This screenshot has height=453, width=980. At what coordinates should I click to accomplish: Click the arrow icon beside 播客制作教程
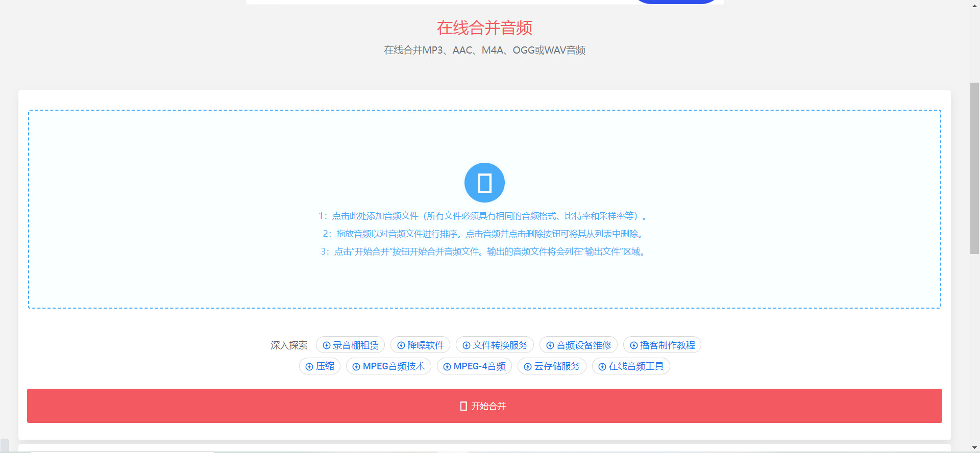[634, 345]
